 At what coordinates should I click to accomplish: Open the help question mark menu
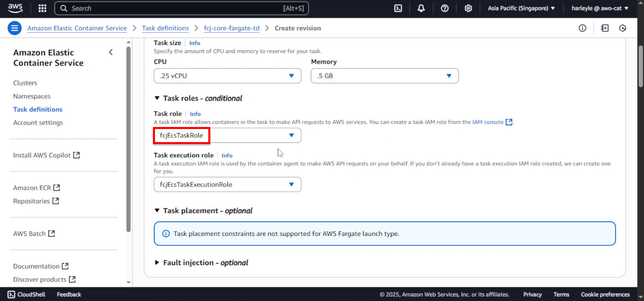coord(444,8)
